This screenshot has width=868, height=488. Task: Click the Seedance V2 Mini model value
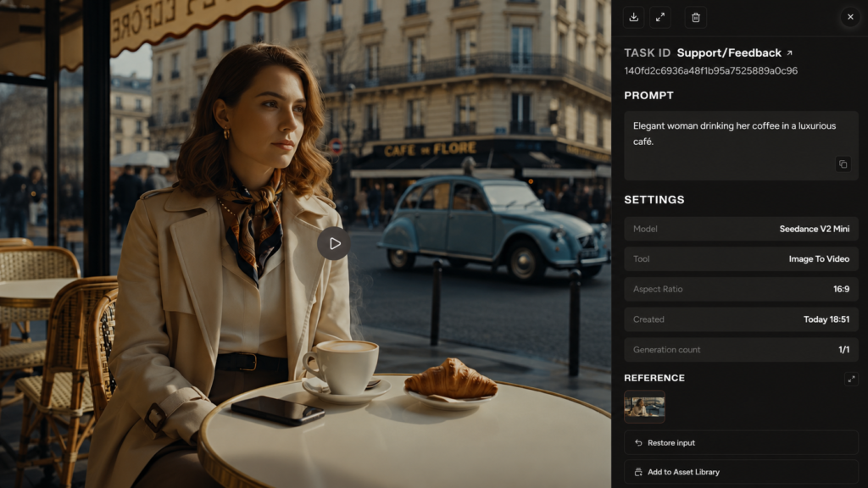(815, 229)
